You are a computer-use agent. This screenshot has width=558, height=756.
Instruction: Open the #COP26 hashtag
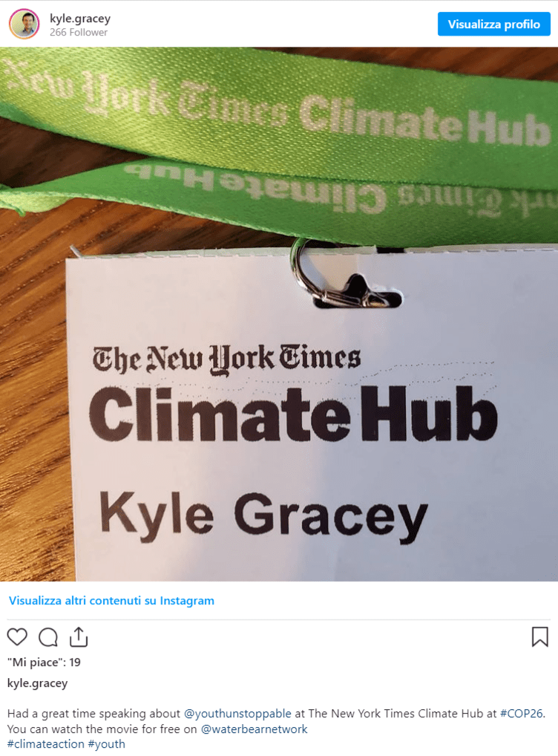[x=522, y=714]
